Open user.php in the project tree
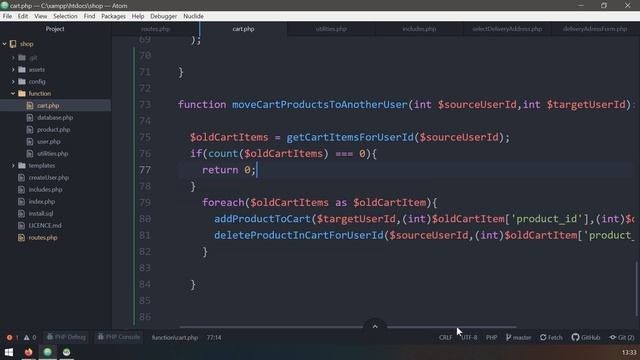640x360 pixels. (49, 142)
